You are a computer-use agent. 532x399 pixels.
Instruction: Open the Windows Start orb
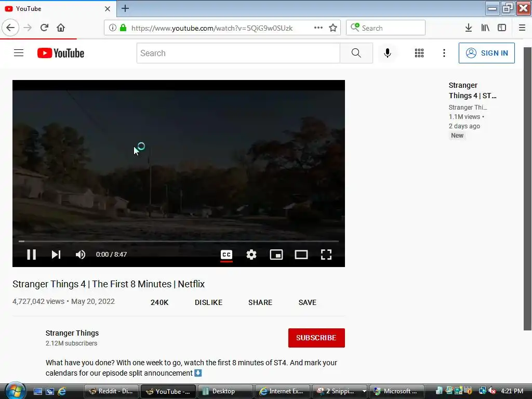15,391
